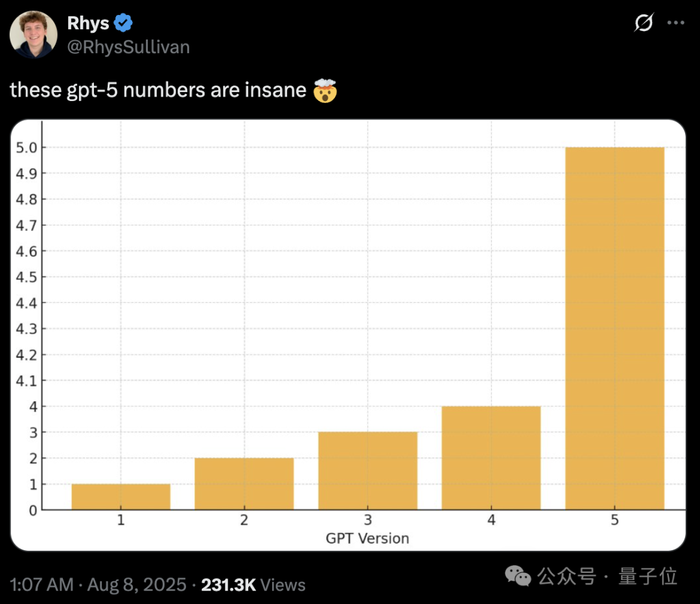Click the exploding head emoji

click(325, 90)
